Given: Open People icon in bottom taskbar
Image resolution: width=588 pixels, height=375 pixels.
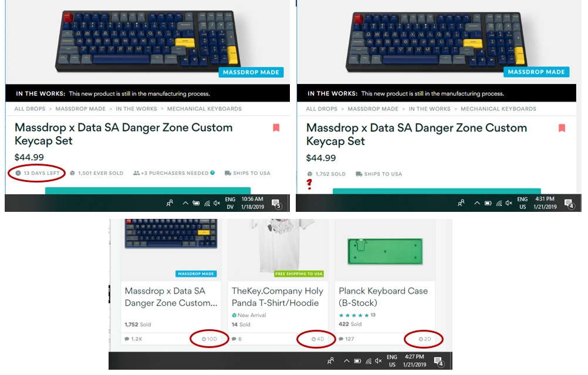Looking at the screenshot, I should coord(330,361).
